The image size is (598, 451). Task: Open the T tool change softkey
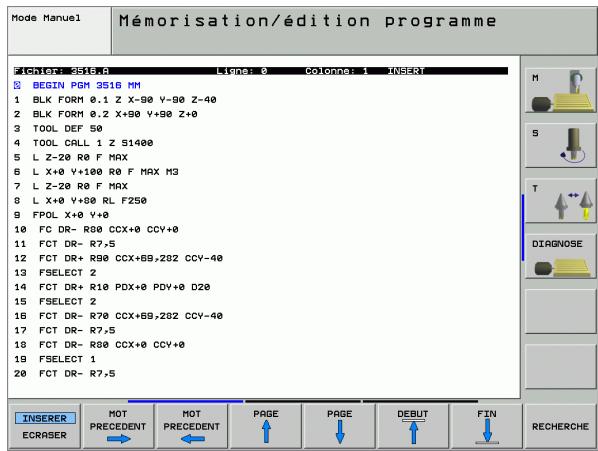tap(560, 201)
